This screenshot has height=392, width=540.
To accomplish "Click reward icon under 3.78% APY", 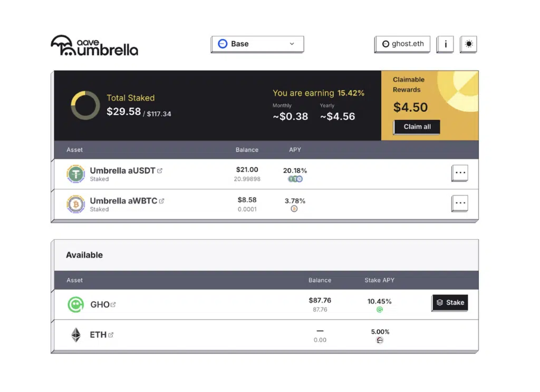I will pyautogui.click(x=294, y=209).
